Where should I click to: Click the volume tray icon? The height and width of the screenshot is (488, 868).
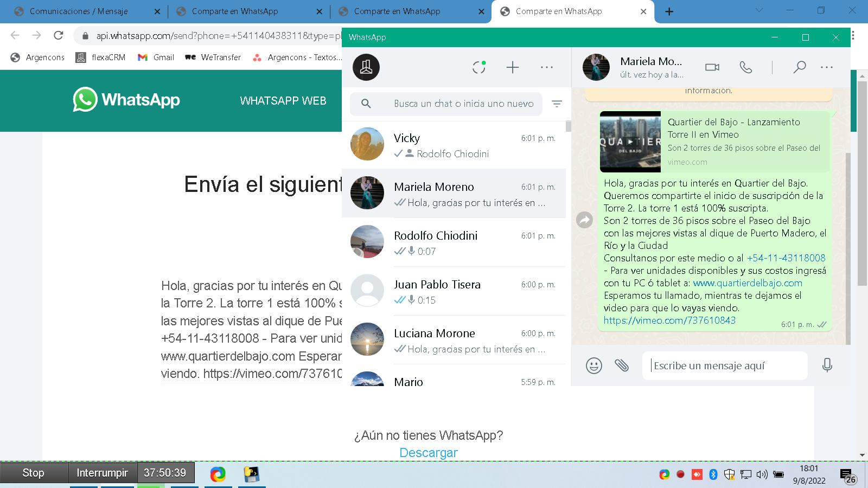[762, 474]
